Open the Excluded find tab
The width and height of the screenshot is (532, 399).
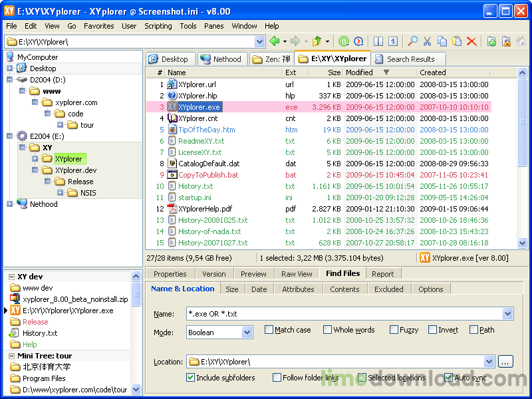tap(389, 289)
